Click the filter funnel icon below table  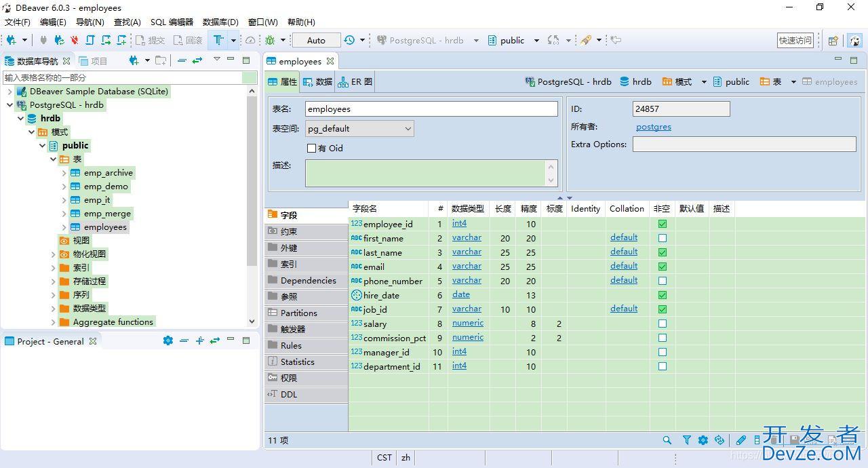686,440
